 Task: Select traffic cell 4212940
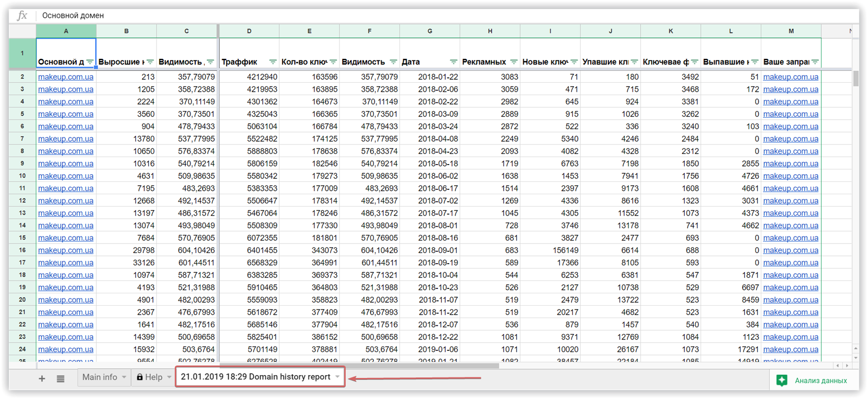pos(249,77)
